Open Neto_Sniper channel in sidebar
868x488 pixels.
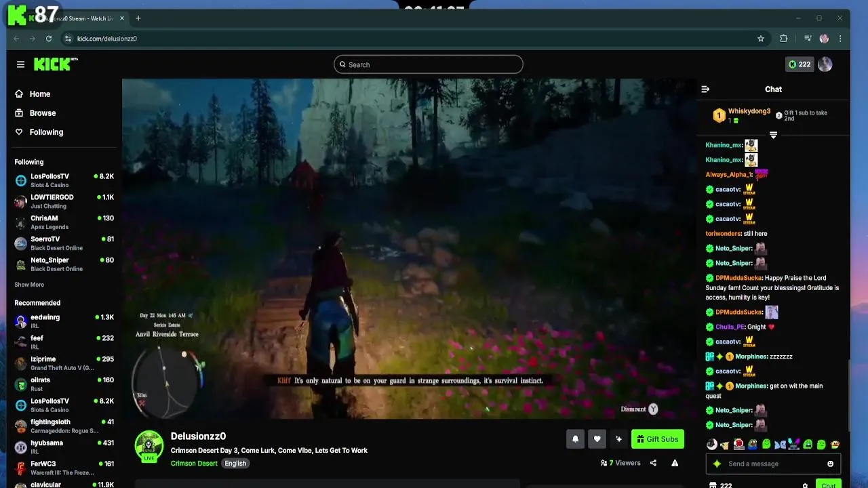[x=64, y=264]
